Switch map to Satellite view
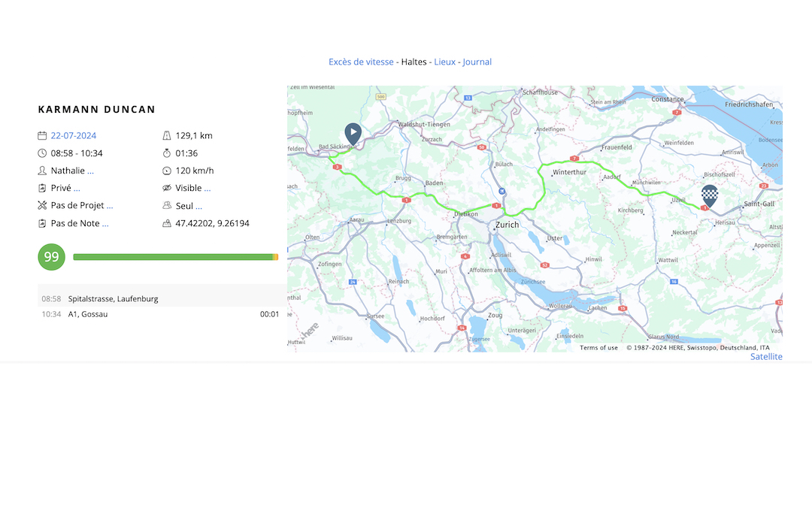 coord(766,357)
